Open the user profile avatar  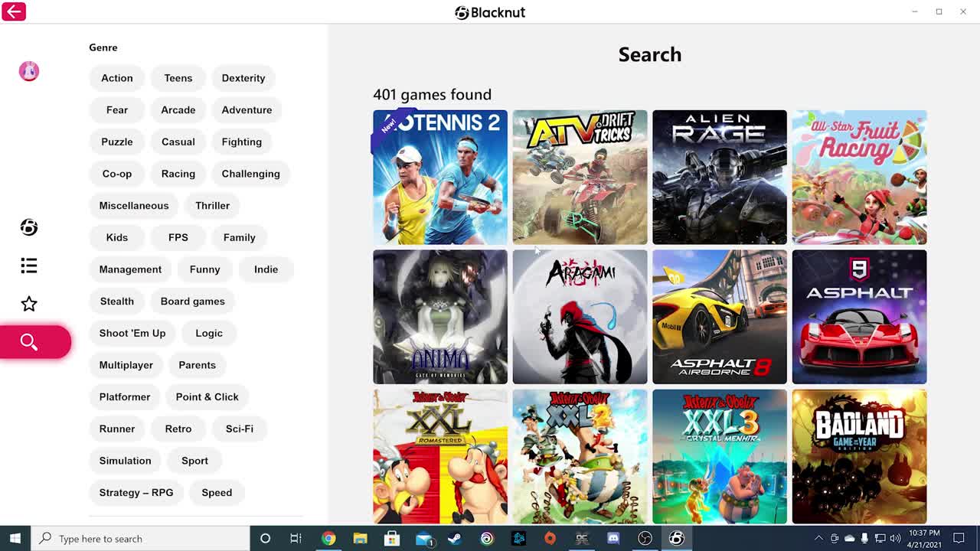[x=29, y=71]
